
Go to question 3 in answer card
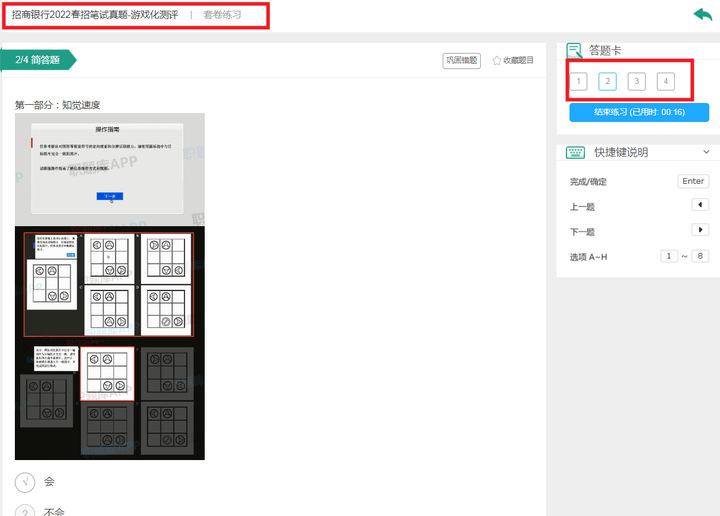(636, 81)
